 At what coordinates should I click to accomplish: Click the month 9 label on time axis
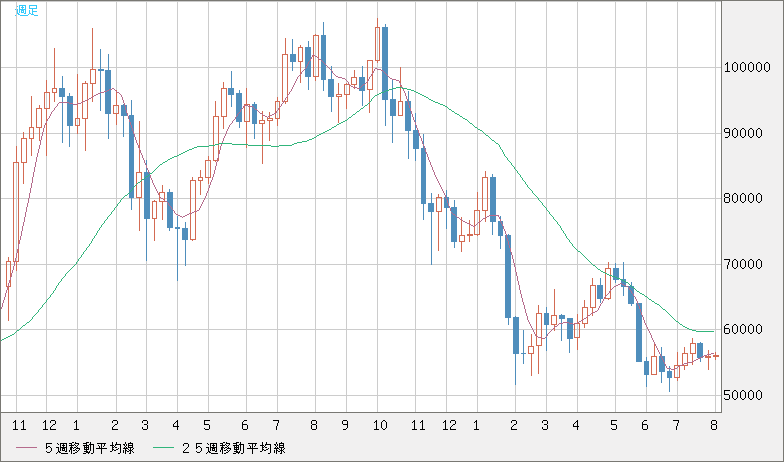point(345,426)
